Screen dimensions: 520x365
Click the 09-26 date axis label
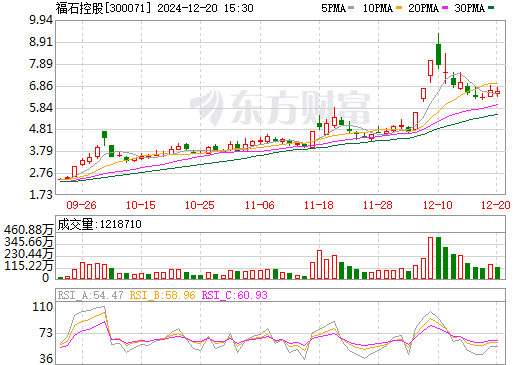81,205
